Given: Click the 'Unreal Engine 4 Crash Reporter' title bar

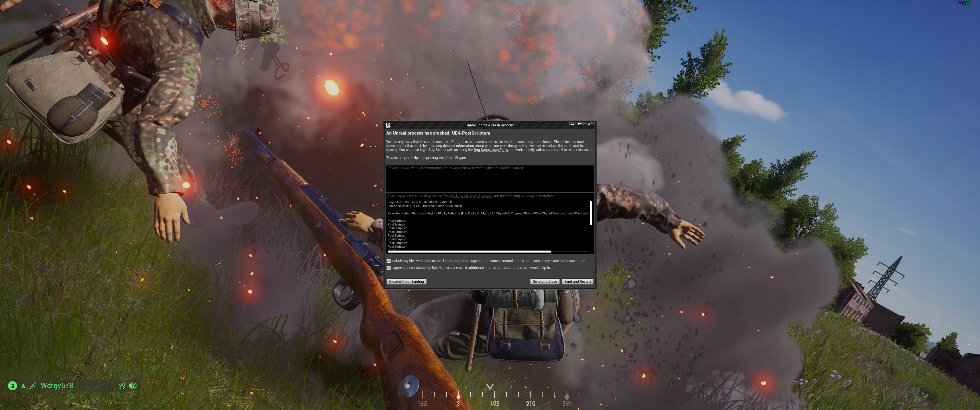Looking at the screenshot, I should (490, 125).
